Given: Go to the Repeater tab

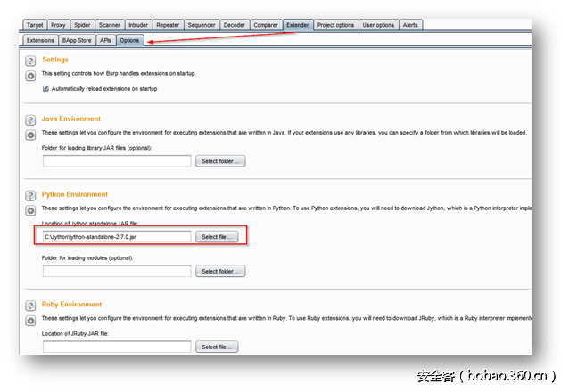Looking at the screenshot, I should [168, 25].
